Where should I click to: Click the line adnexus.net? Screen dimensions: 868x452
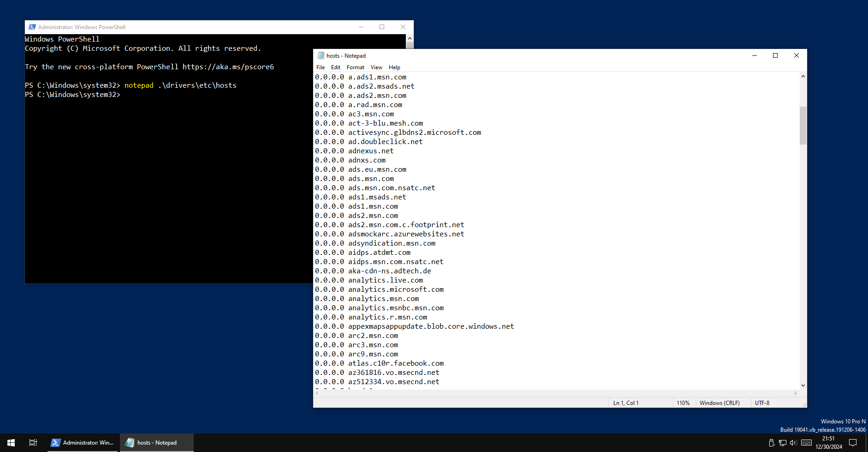[354, 151]
